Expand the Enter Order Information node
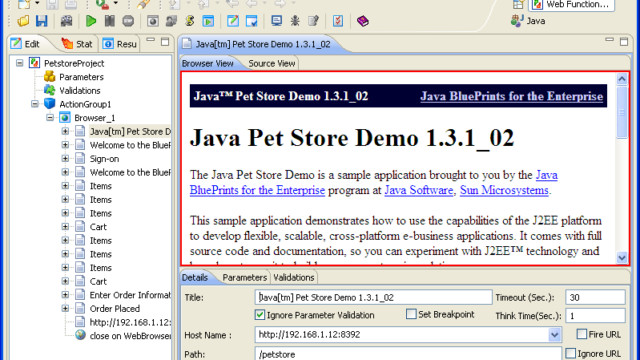Screen dimensions: 640x360 (x=65, y=295)
